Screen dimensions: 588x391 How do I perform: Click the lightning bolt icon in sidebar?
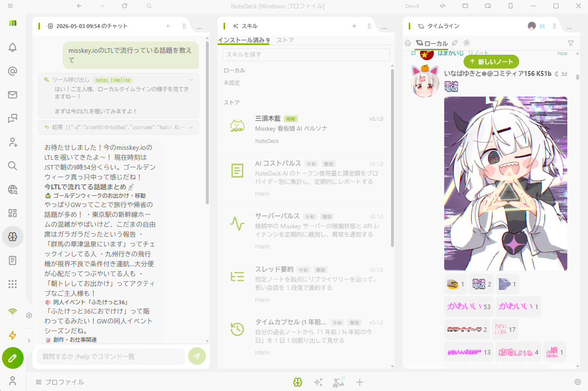pyautogui.click(x=12, y=335)
